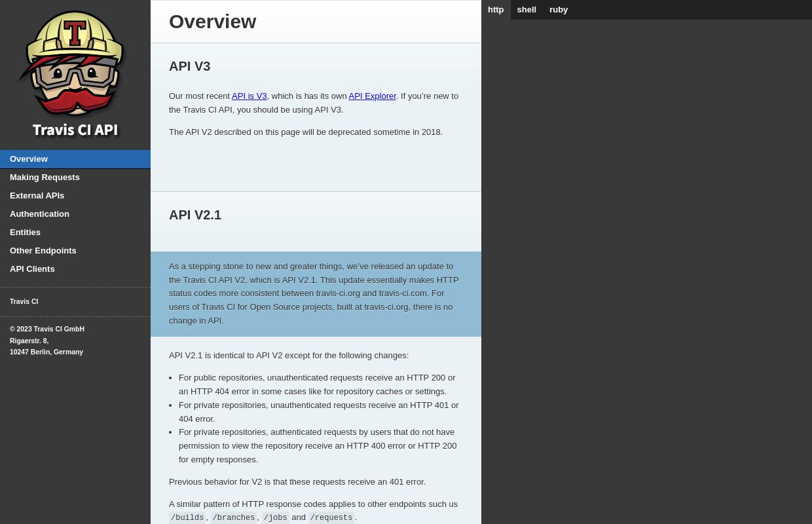This screenshot has width=812, height=524.
Task: Click the 'Rigaerstr. 8,' address line
Action: click(x=29, y=341)
